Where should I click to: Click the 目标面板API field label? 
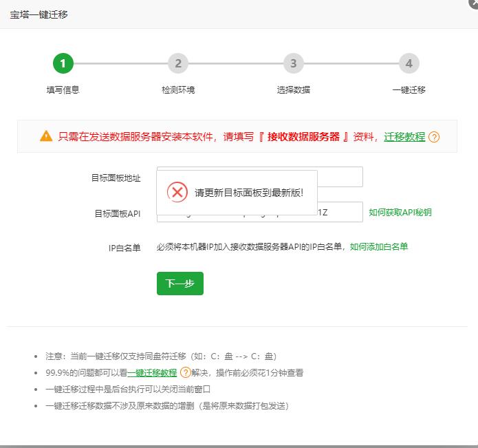pos(118,213)
